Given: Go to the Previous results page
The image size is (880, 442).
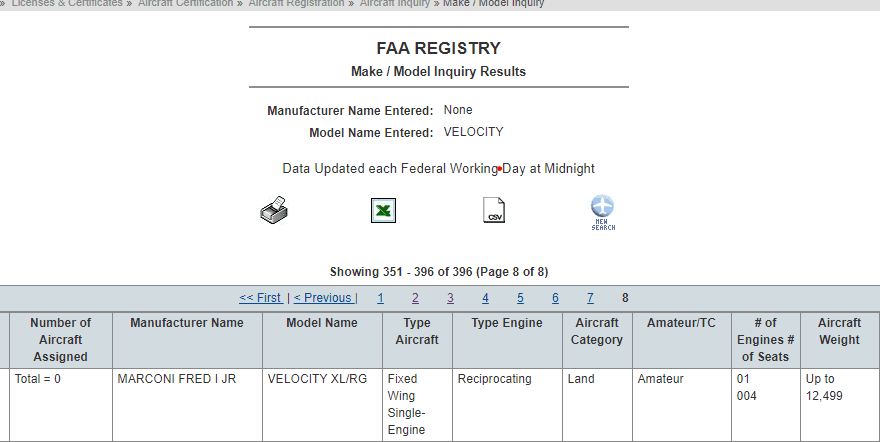Looking at the screenshot, I should pyautogui.click(x=323, y=298).
